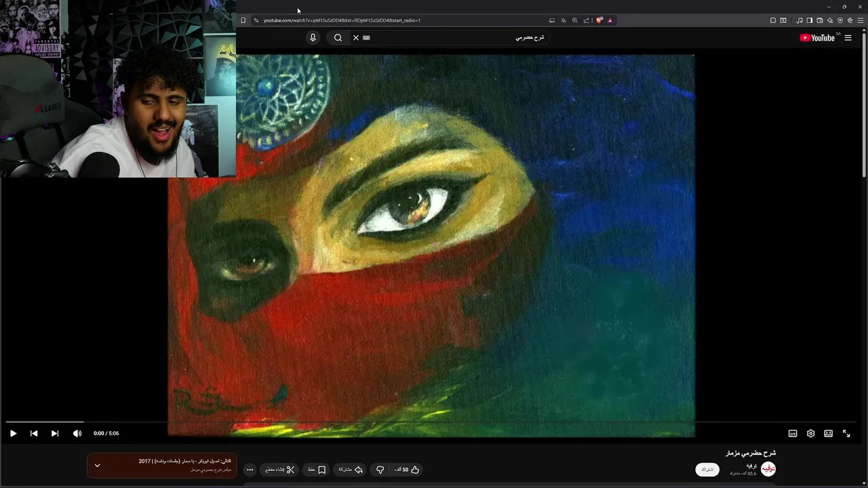
Task: Create a clip with scissors button
Action: point(280,469)
